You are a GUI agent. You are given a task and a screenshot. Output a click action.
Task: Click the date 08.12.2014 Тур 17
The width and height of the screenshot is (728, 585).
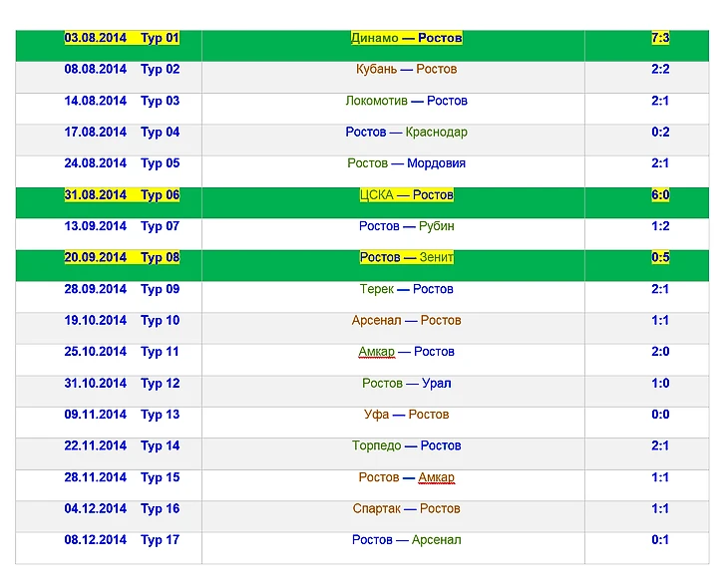(122, 540)
